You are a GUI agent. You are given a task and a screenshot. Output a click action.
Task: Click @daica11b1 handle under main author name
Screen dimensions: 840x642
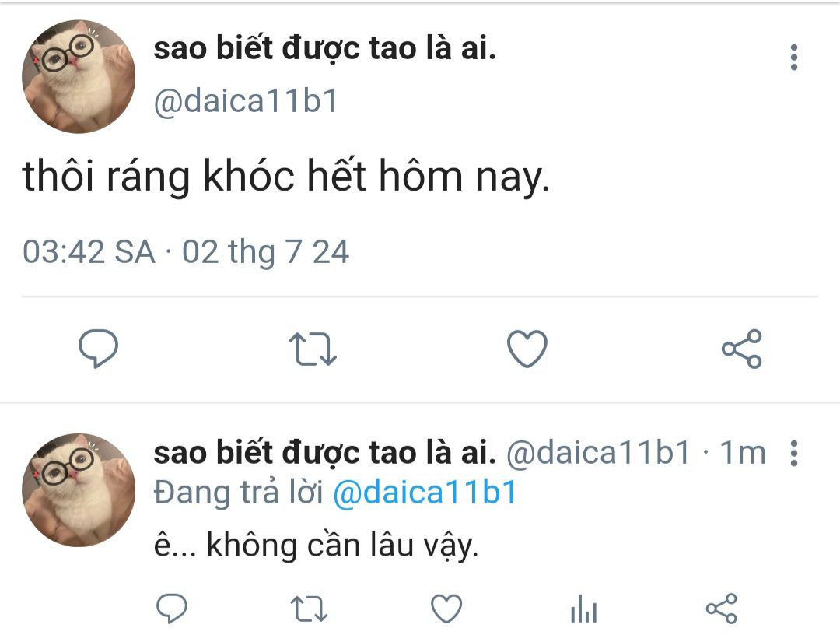tap(245, 100)
